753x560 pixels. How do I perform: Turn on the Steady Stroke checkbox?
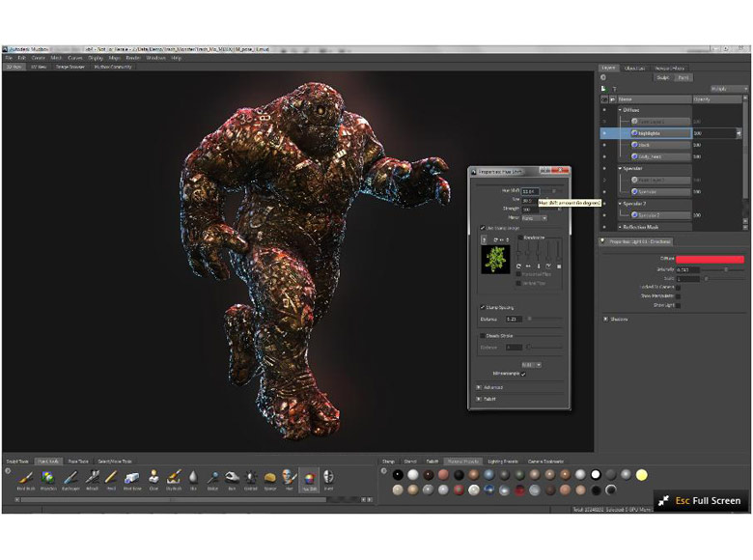(x=484, y=335)
